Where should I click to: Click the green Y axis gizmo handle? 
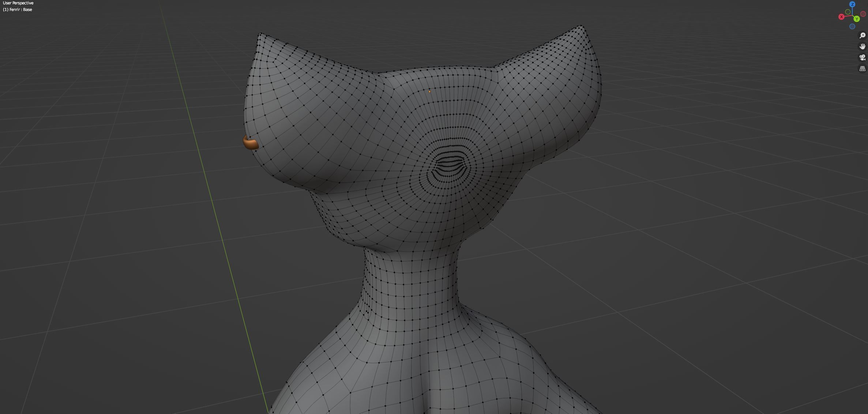856,19
